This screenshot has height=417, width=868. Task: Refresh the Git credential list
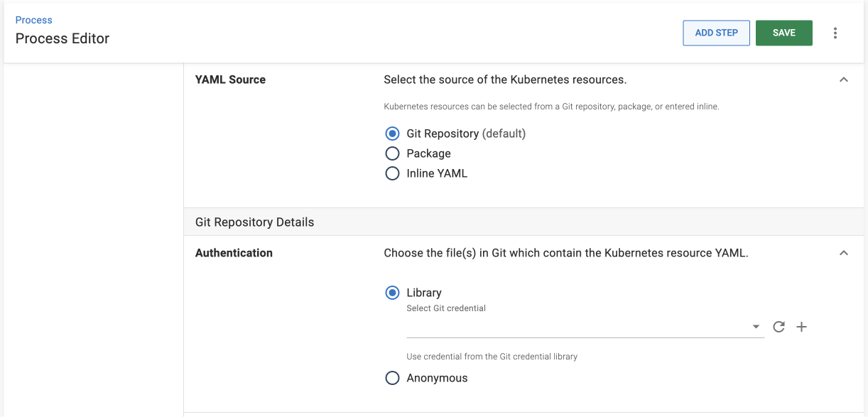pos(779,327)
